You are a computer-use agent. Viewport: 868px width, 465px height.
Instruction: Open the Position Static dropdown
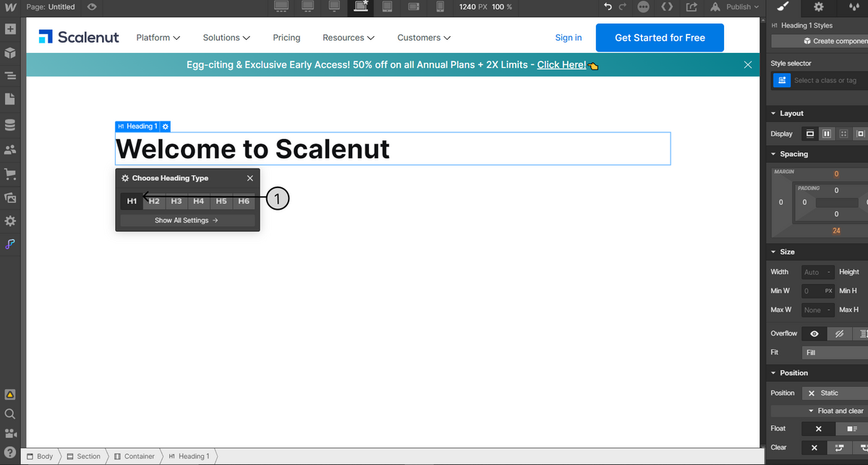click(x=835, y=393)
